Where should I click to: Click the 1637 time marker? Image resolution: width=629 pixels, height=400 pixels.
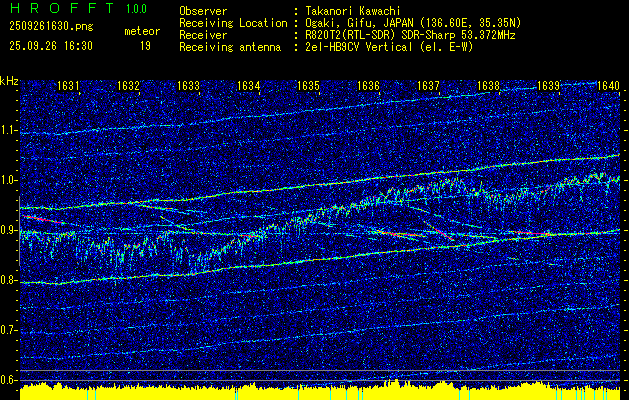(x=428, y=85)
